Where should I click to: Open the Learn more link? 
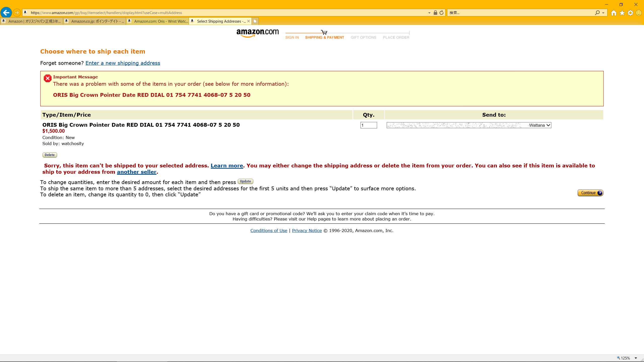[227, 166]
